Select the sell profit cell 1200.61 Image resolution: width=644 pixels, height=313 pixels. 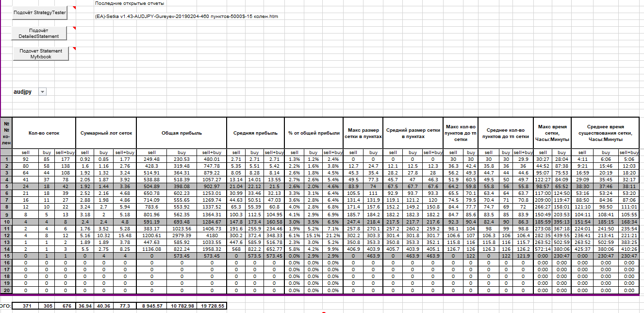(153, 235)
